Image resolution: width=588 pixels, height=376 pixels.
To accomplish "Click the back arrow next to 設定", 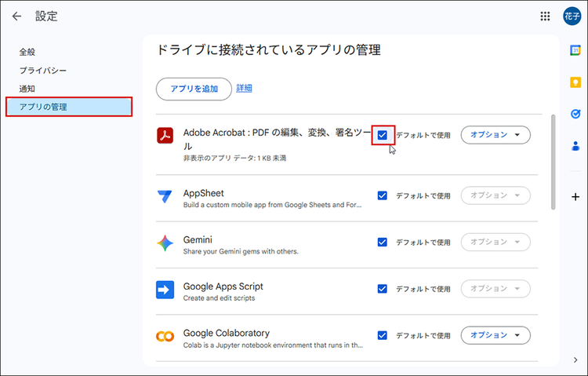I will [x=17, y=16].
